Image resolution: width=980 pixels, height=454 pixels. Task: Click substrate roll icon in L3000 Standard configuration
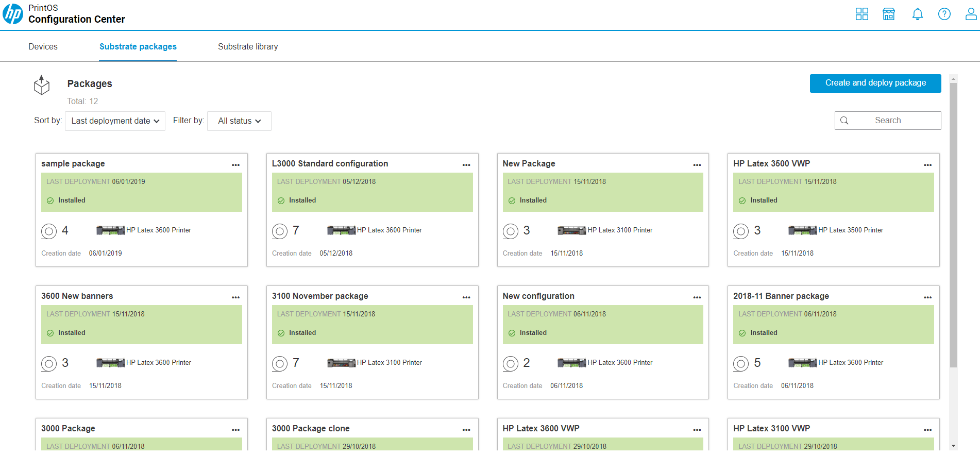(280, 231)
